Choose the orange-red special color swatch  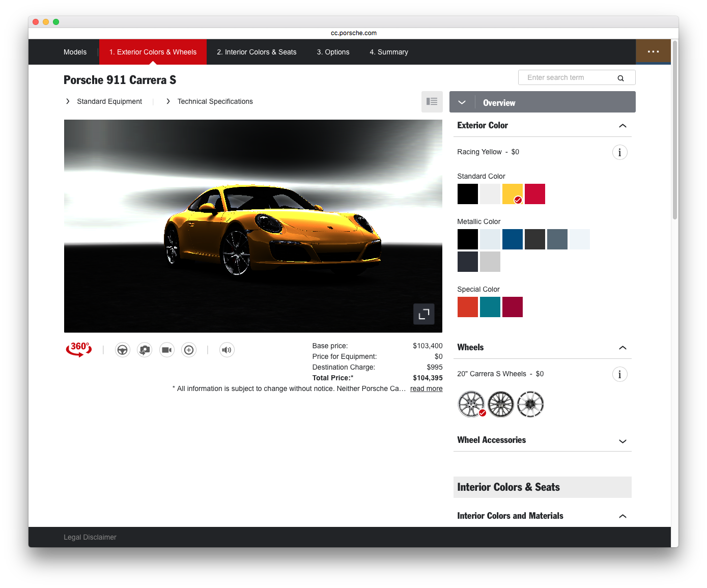coord(468,307)
